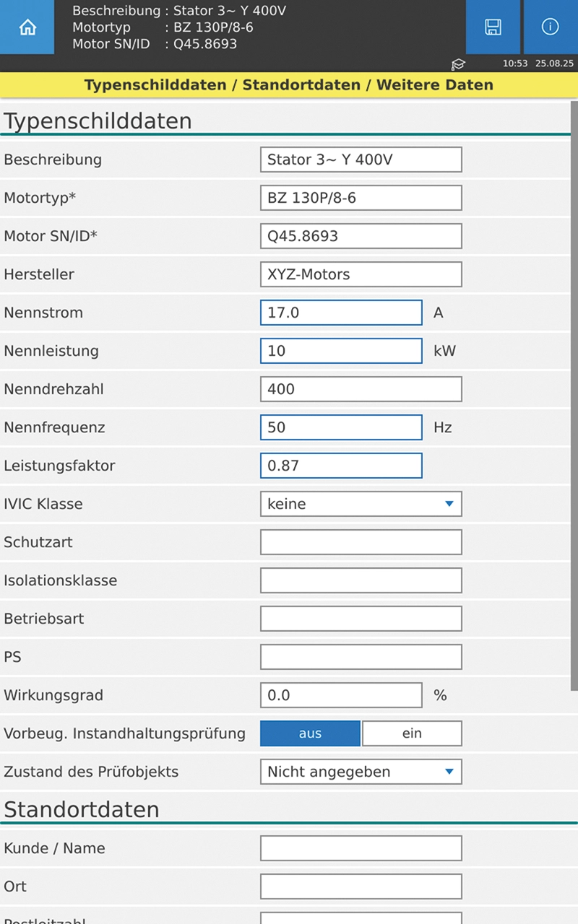The height and width of the screenshot is (924, 578).
Task: Switch preventive maintenance test to 'aus'
Action: click(310, 733)
